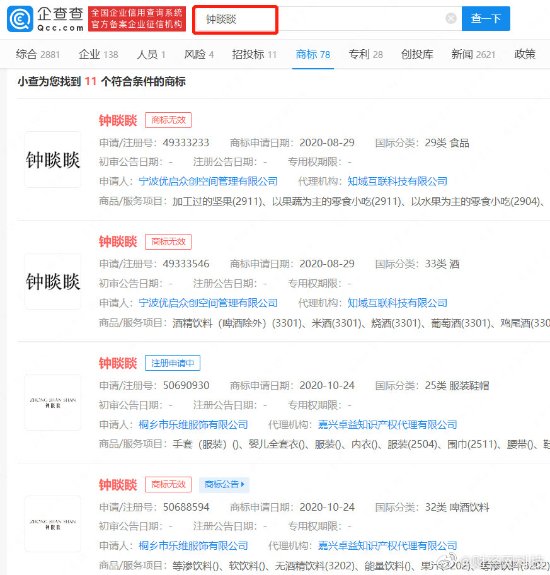Open agency 嘉兴卓益知识产权代理有限公司 in the 32类 entry
The width and height of the screenshot is (550, 575).
click(x=388, y=546)
